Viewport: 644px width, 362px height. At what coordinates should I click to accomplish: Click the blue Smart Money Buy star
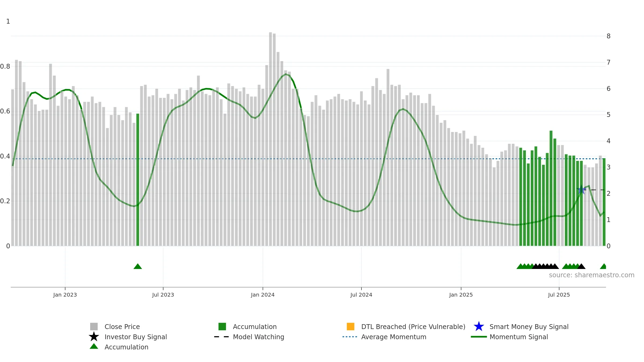pyautogui.click(x=479, y=326)
